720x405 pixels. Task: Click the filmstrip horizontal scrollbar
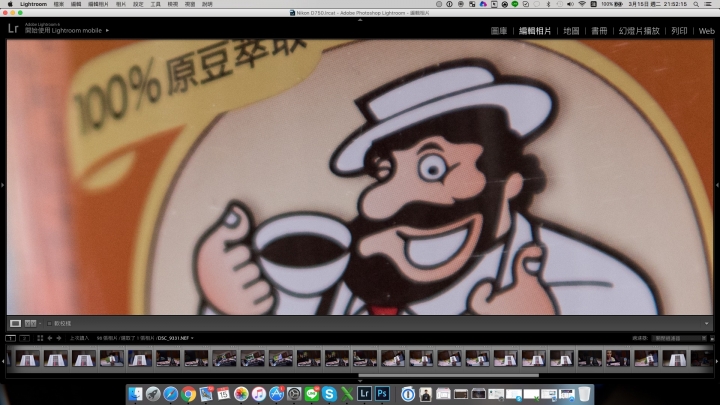point(448,375)
